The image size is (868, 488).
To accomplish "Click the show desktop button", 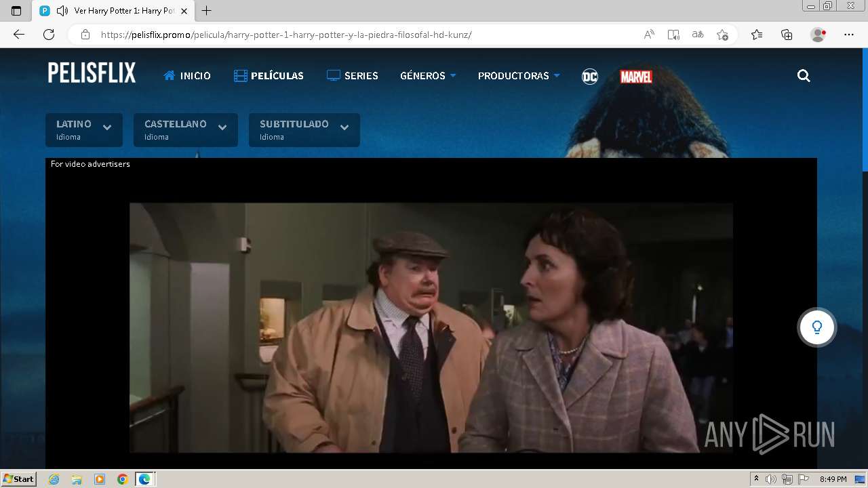I will 860,479.
